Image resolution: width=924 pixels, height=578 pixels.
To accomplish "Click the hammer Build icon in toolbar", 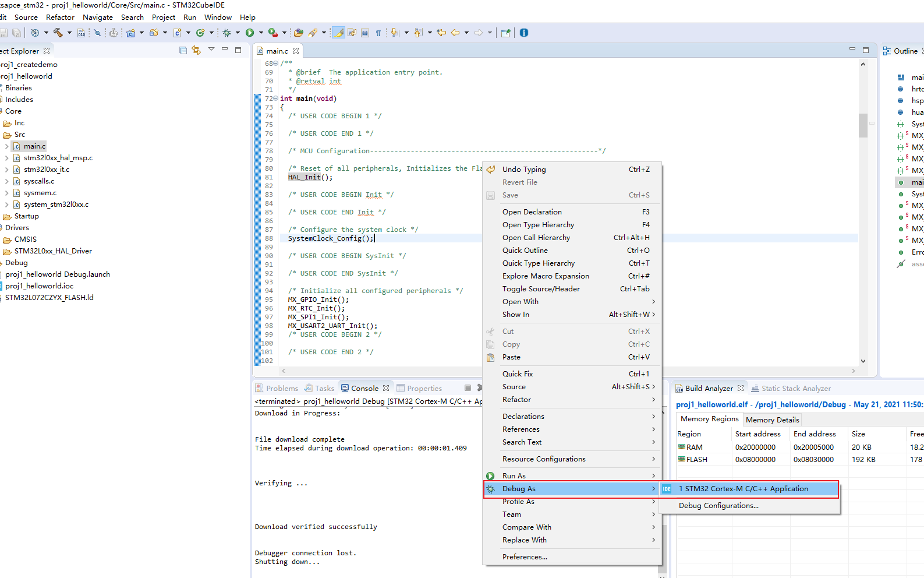I will pyautogui.click(x=58, y=33).
